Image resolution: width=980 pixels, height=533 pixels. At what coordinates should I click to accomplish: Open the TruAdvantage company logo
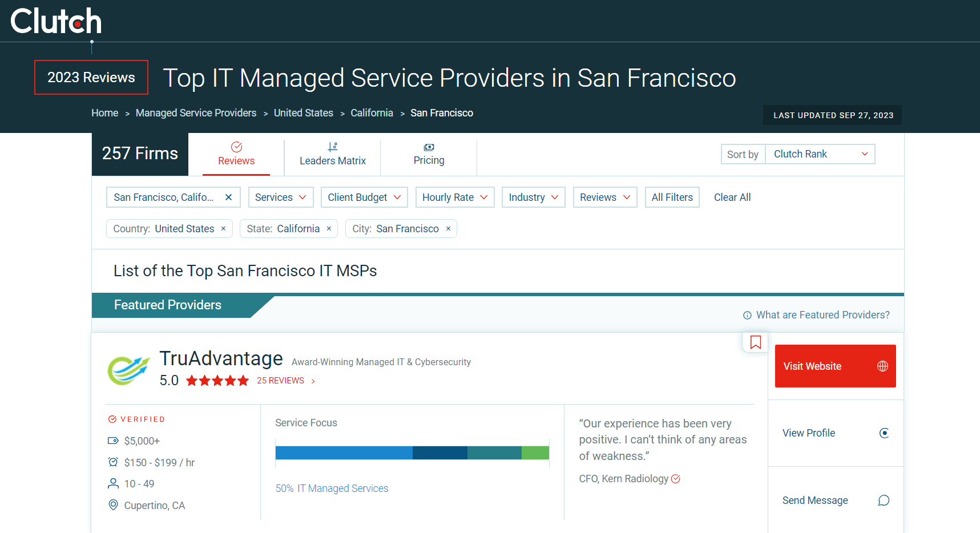(x=128, y=370)
